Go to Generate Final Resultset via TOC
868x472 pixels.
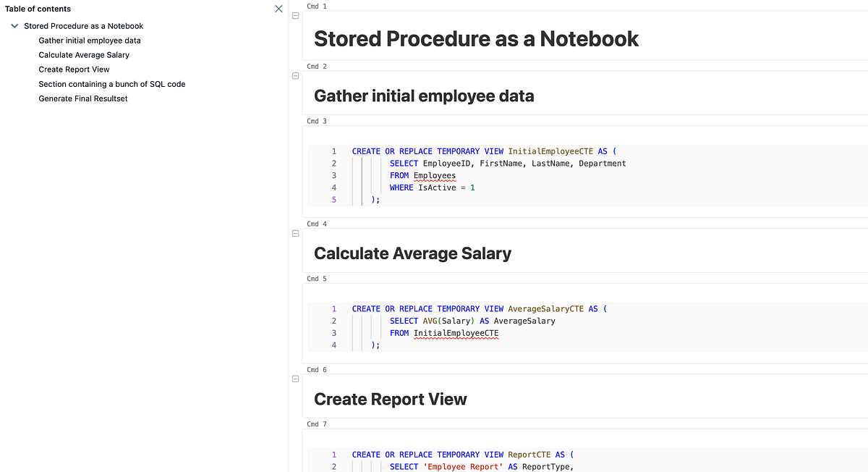pyautogui.click(x=82, y=98)
